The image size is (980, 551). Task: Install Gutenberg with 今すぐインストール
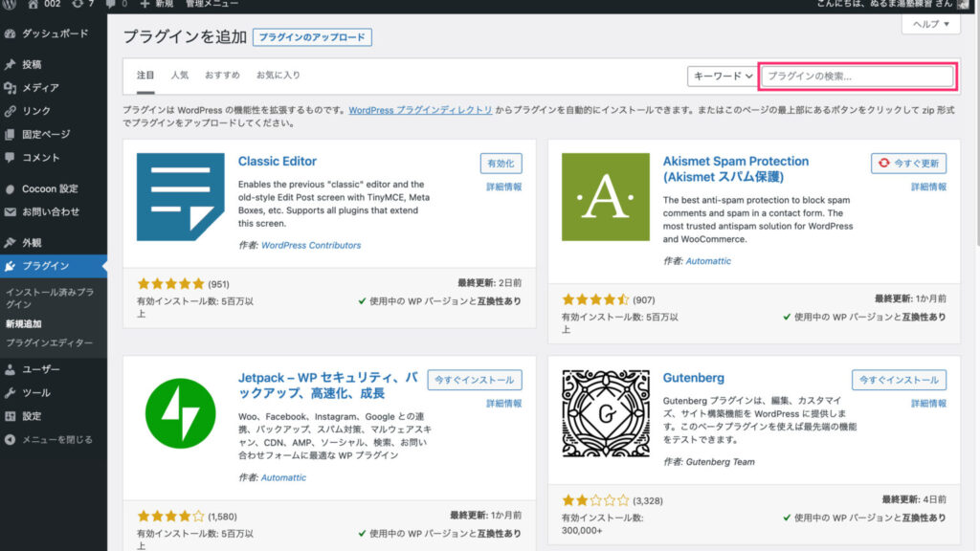point(899,380)
